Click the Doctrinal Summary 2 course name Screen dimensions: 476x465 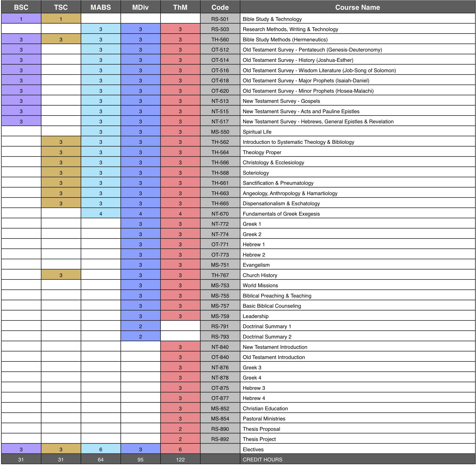tap(267, 337)
